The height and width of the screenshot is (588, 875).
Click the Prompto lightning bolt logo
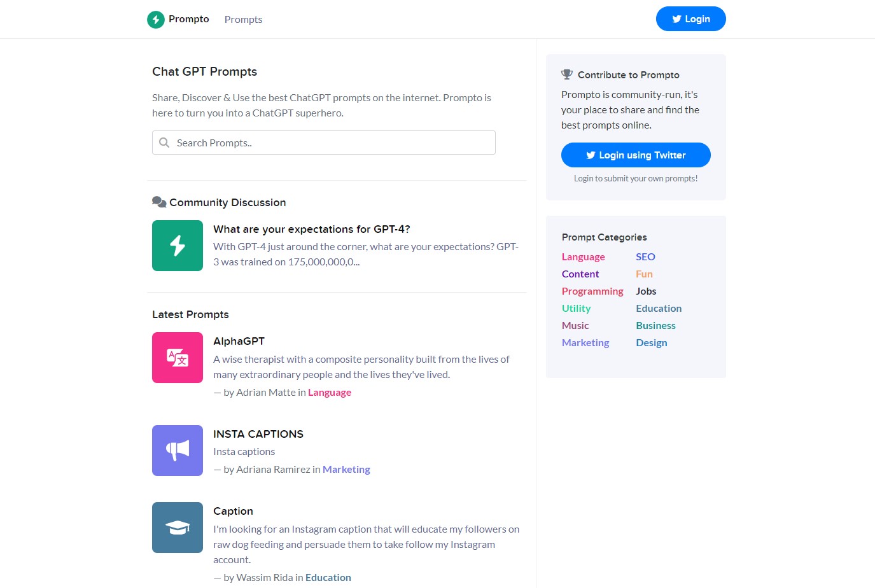pos(156,20)
